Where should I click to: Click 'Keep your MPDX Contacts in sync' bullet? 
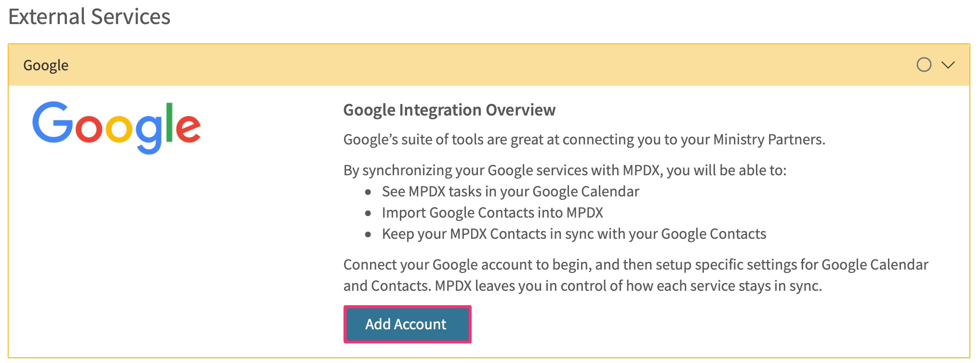(x=574, y=234)
